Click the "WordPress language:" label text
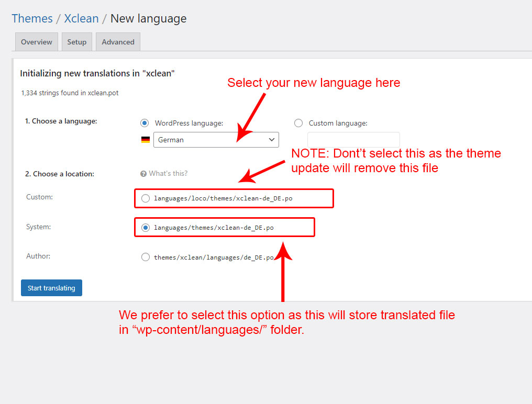 click(x=189, y=124)
